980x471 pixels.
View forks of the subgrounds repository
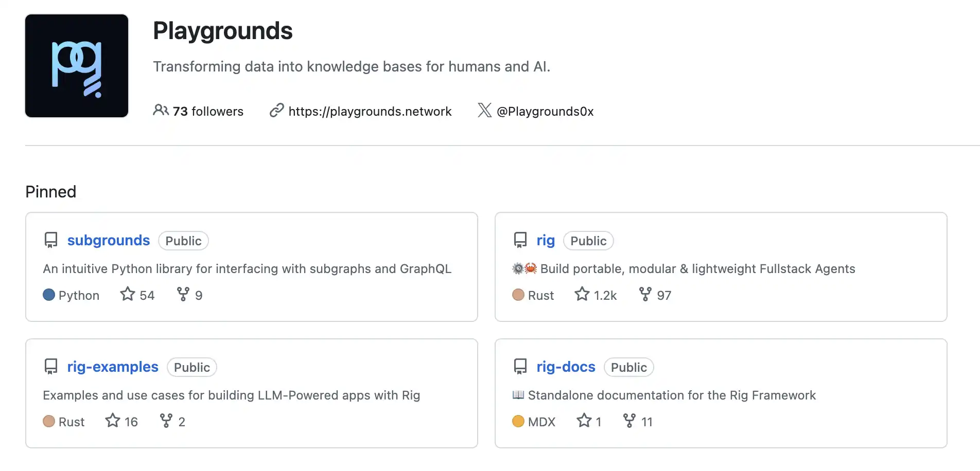click(x=189, y=295)
